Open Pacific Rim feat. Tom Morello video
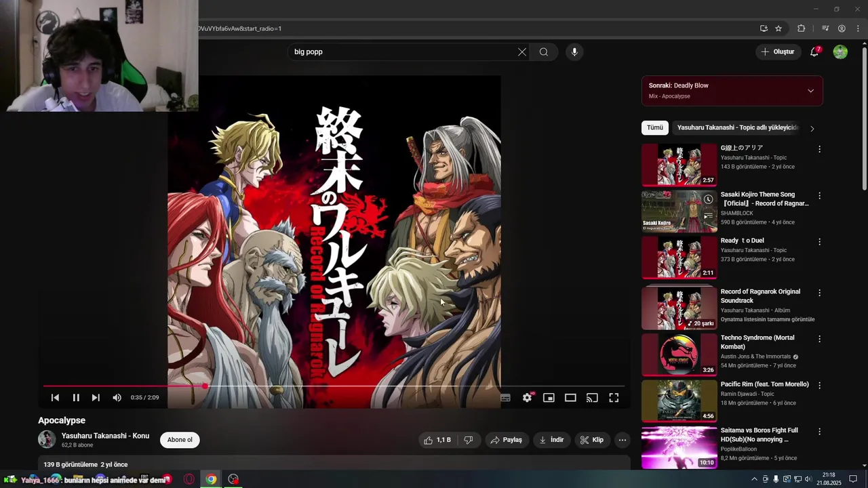The height and width of the screenshot is (488, 868). [x=764, y=384]
